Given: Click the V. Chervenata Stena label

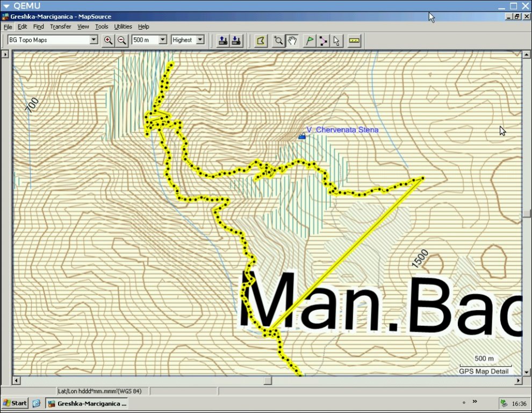Looking at the screenshot, I should pyautogui.click(x=342, y=130).
